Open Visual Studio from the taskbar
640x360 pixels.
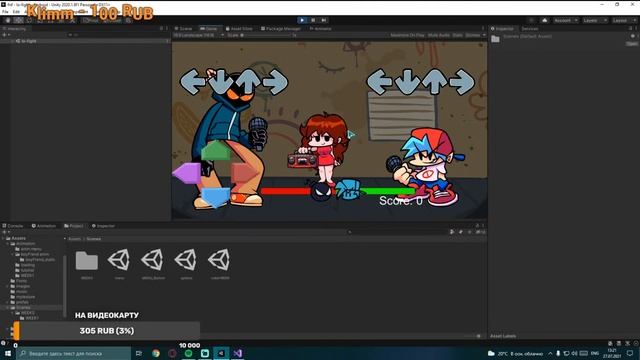238,353
